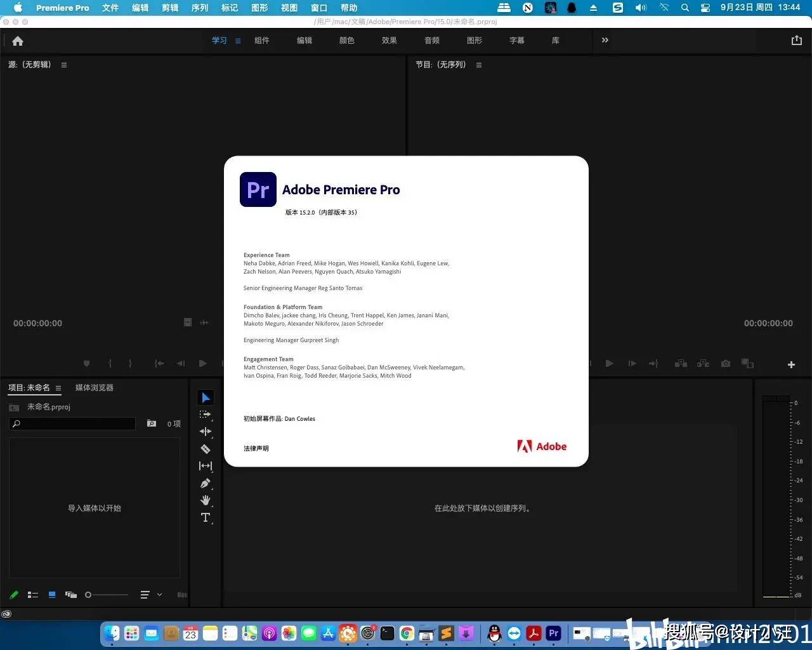Click the Quick Export share icon
Viewport: 812px width, 650px height.
pos(797,40)
